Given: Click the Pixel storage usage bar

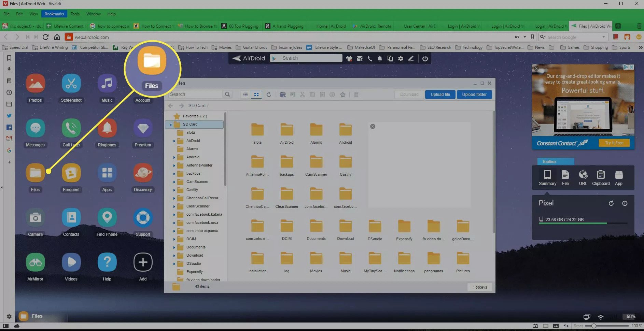Looking at the screenshot, I should [x=583, y=223].
